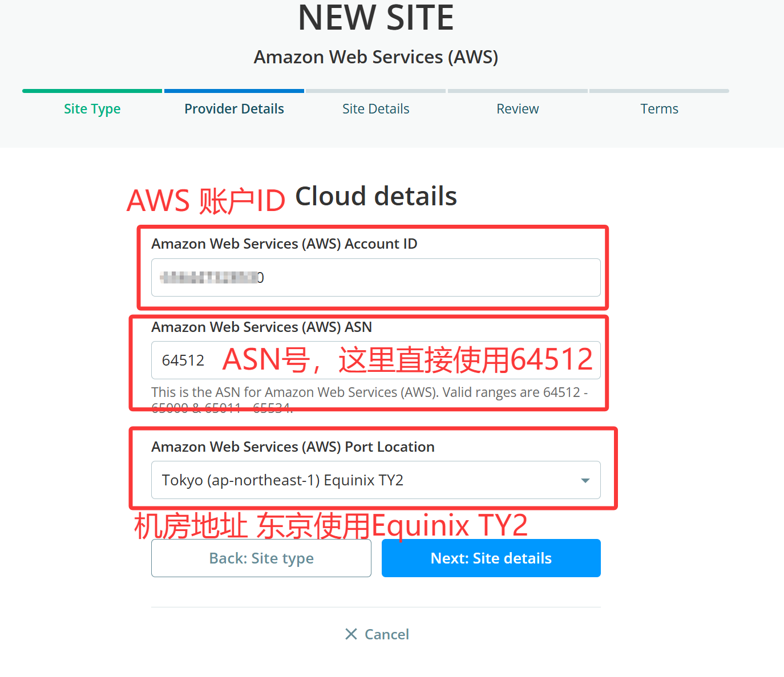This screenshot has width=784, height=677.
Task: Click the Port Location dropdown arrow
Action: click(x=585, y=480)
